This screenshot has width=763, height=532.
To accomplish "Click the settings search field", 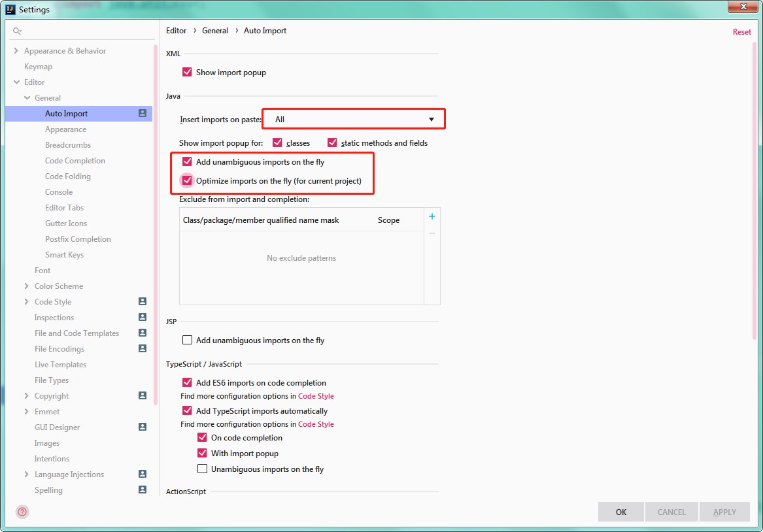I will tap(82, 31).
